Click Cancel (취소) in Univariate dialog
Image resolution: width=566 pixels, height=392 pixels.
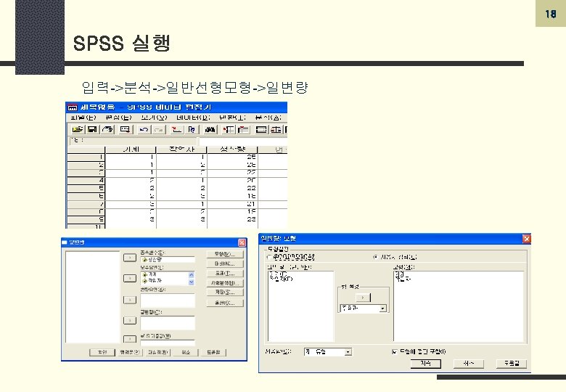tap(186, 352)
